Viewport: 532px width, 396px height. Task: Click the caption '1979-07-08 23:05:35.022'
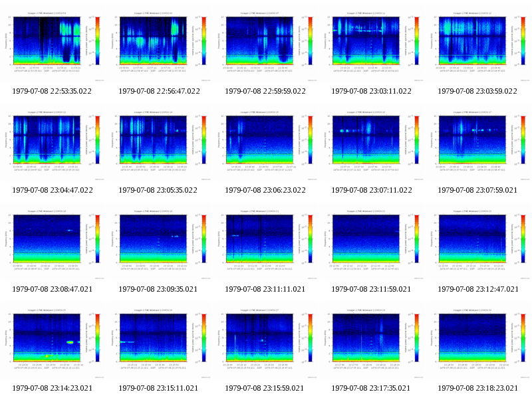point(158,190)
